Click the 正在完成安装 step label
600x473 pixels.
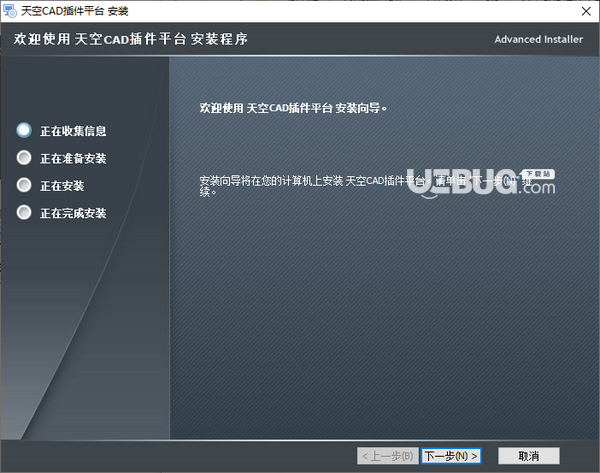pos(73,213)
